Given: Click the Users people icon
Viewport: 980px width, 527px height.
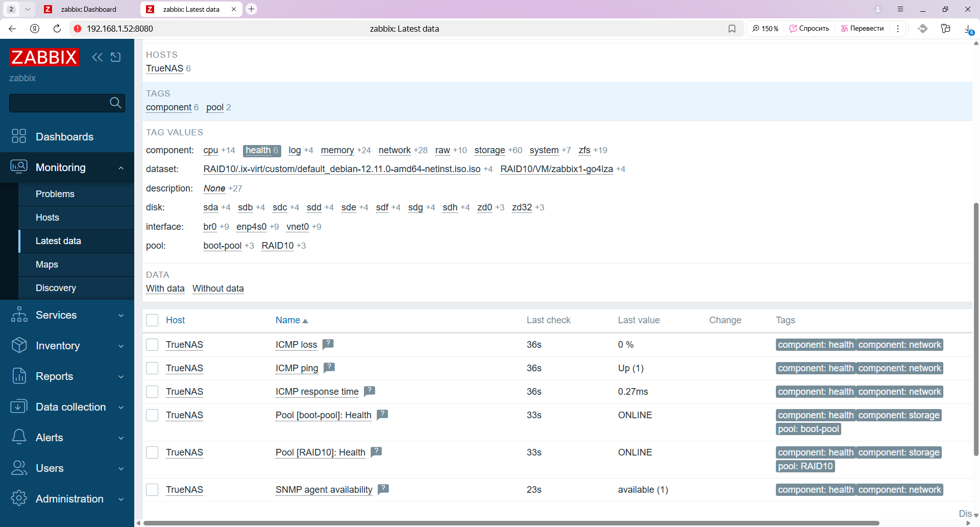Looking at the screenshot, I should coord(19,468).
